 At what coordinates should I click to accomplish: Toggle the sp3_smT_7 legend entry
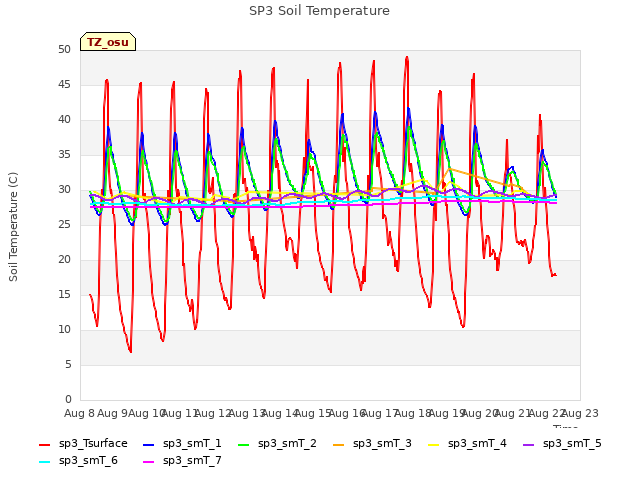[x=182, y=461]
